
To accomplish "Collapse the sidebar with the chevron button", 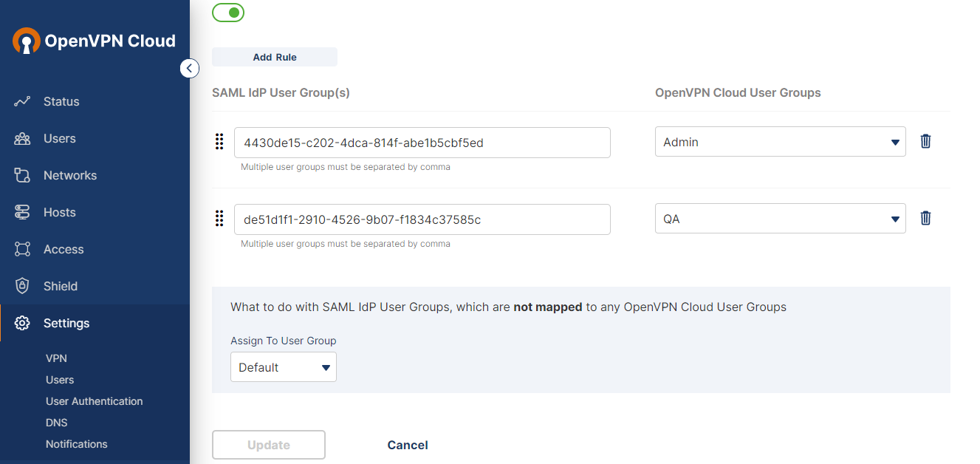I will point(189,68).
